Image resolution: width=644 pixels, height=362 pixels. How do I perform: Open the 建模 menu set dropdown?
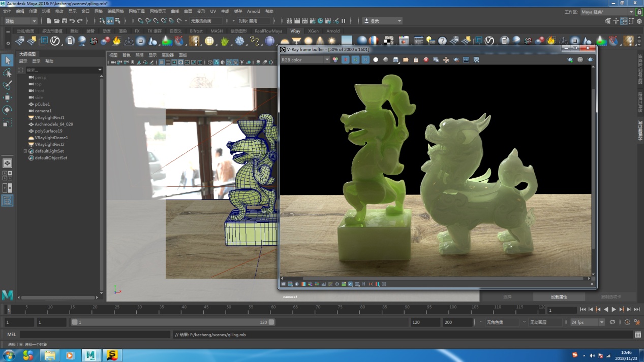click(20, 21)
